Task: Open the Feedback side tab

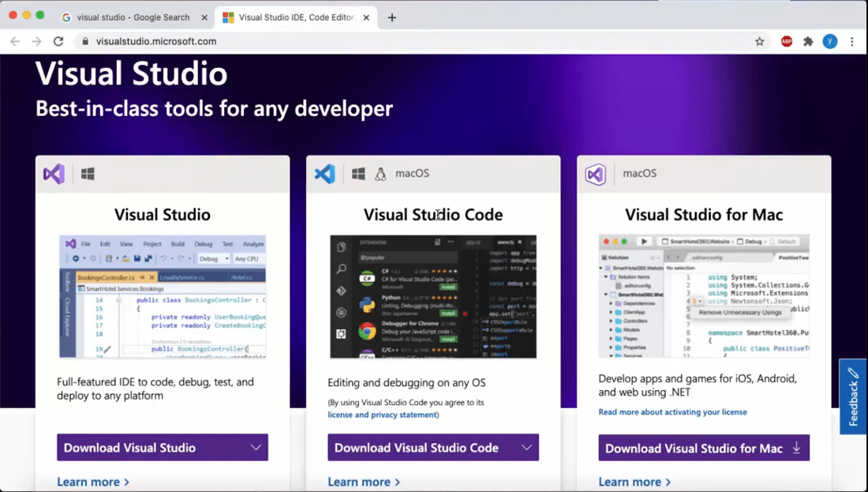Action: [853, 397]
